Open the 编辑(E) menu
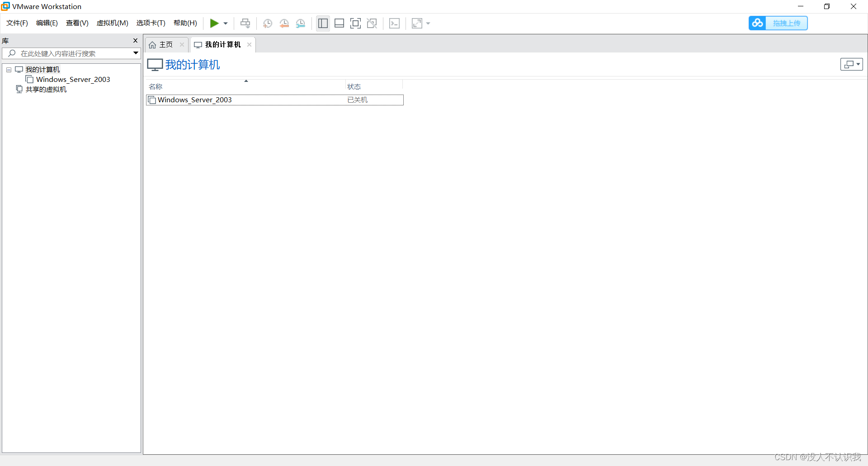The image size is (868, 466). (x=47, y=23)
